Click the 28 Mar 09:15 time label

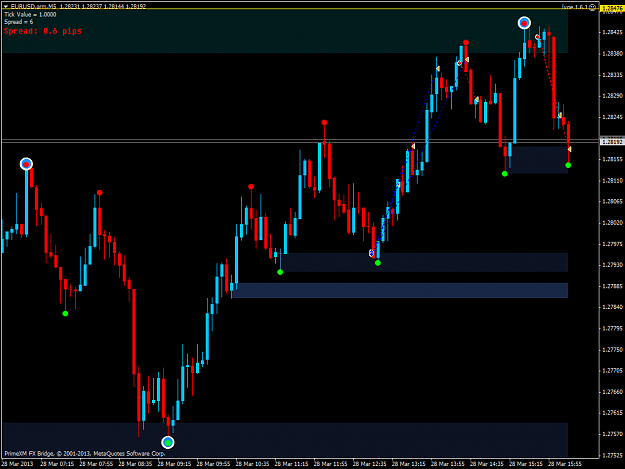(x=175, y=464)
